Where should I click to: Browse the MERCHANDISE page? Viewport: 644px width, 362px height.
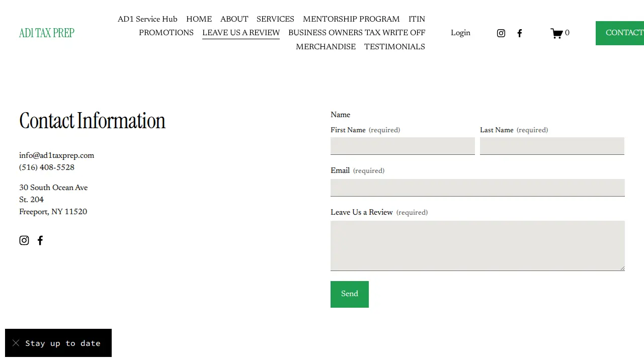pos(326,47)
